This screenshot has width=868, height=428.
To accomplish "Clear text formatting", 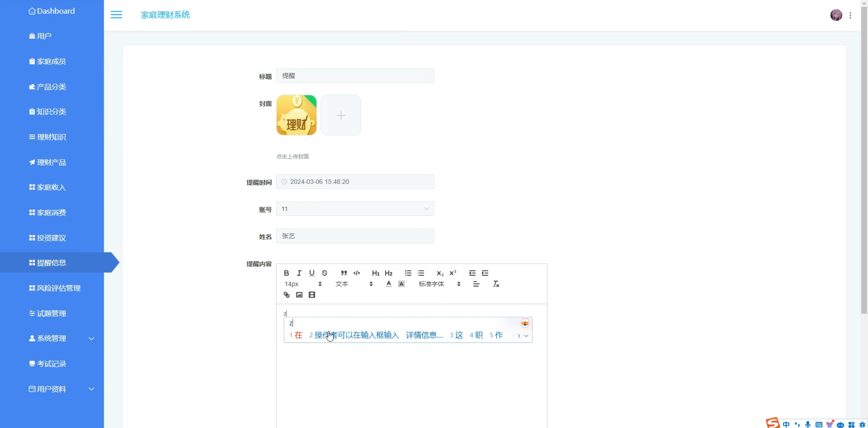I will (496, 284).
